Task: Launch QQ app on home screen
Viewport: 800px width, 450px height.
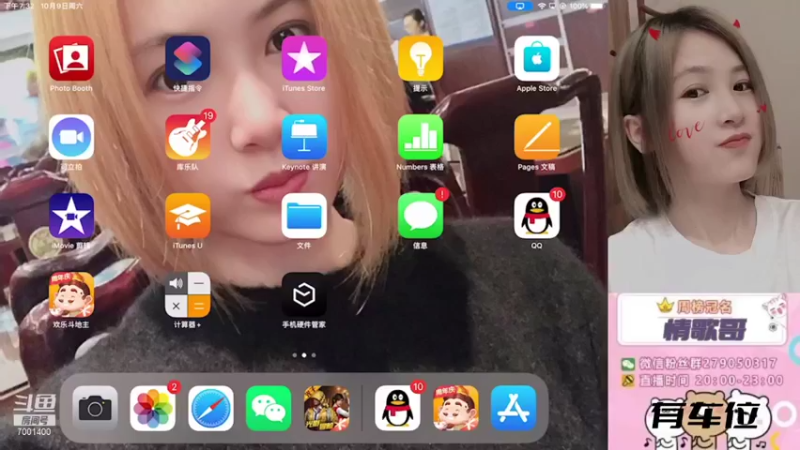Action: (x=537, y=216)
